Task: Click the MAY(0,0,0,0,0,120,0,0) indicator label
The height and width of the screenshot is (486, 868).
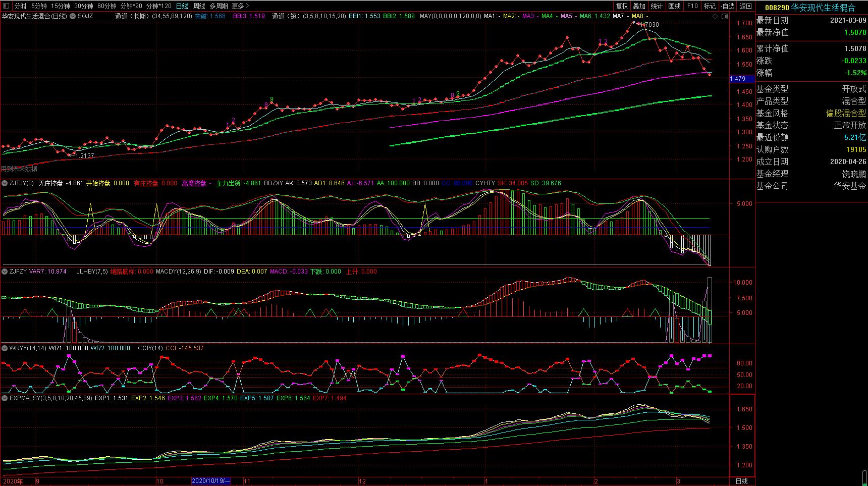Action: [x=451, y=16]
